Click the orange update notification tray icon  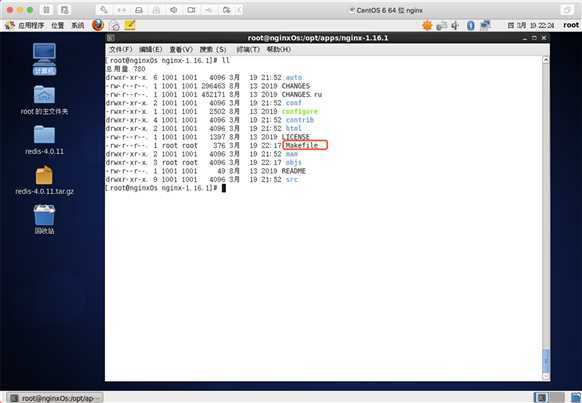pos(427,25)
